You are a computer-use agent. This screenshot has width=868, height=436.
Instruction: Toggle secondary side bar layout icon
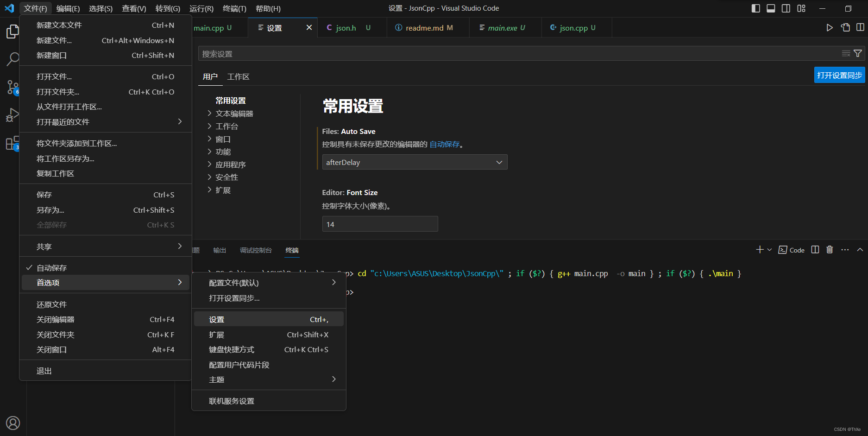[x=786, y=8]
